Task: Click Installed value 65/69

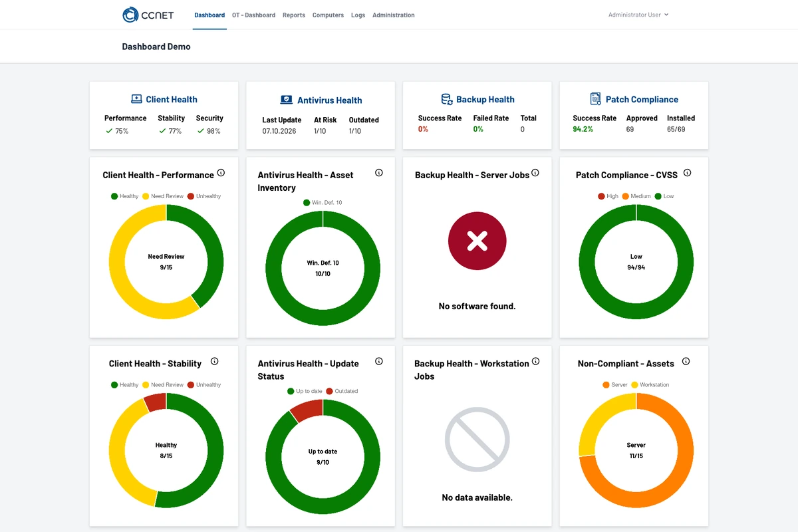Action: tap(676, 129)
